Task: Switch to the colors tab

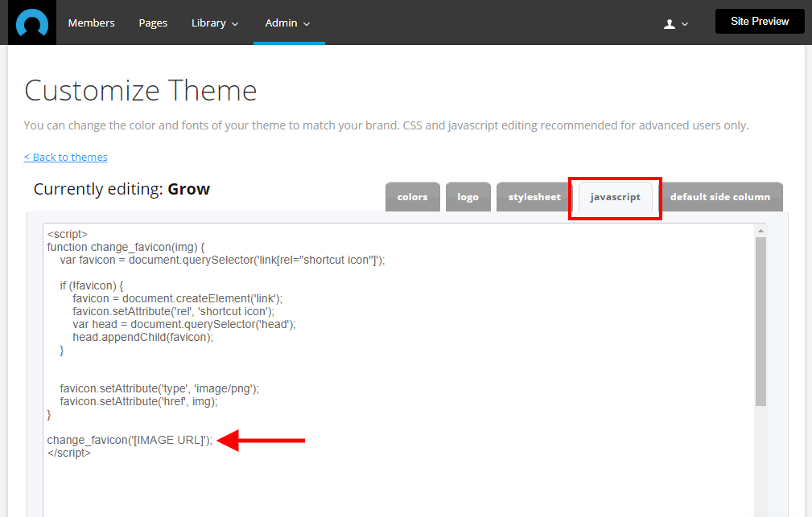Action: 412,197
